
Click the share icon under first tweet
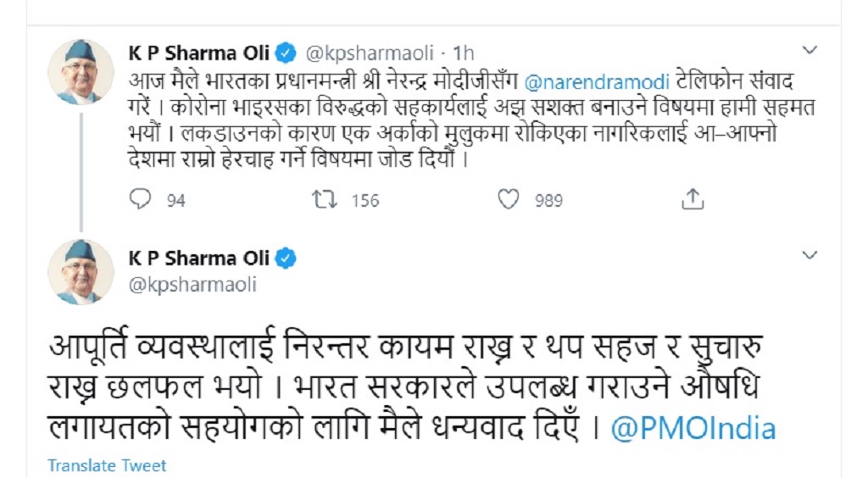[693, 199]
